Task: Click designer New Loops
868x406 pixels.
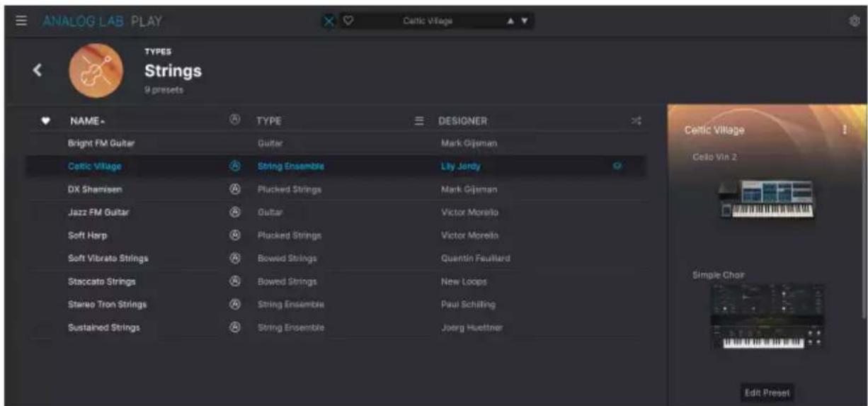Action: pyautogui.click(x=464, y=281)
